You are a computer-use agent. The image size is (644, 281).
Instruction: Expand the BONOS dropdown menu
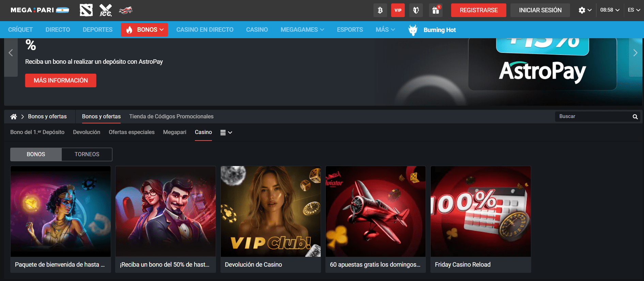click(144, 30)
